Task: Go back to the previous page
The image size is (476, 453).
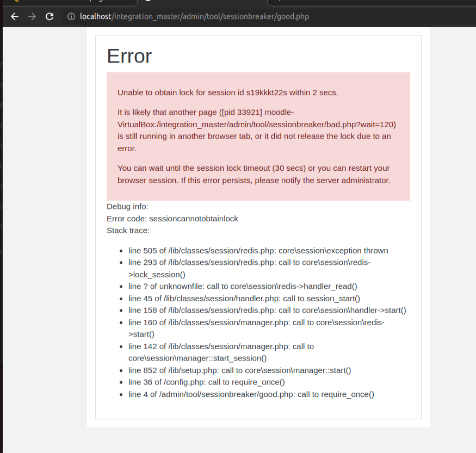Action: [x=15, y=16]
